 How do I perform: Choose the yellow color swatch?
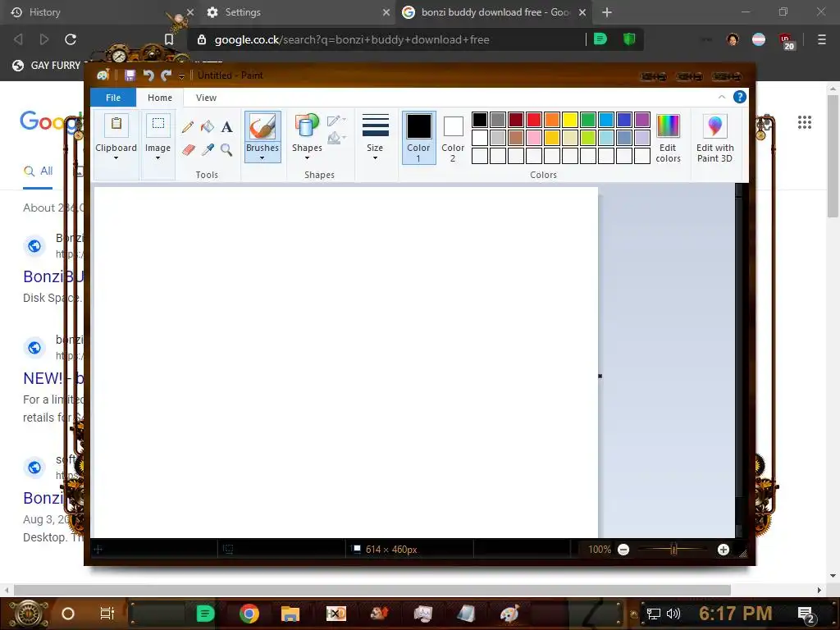tap(570, 120)
